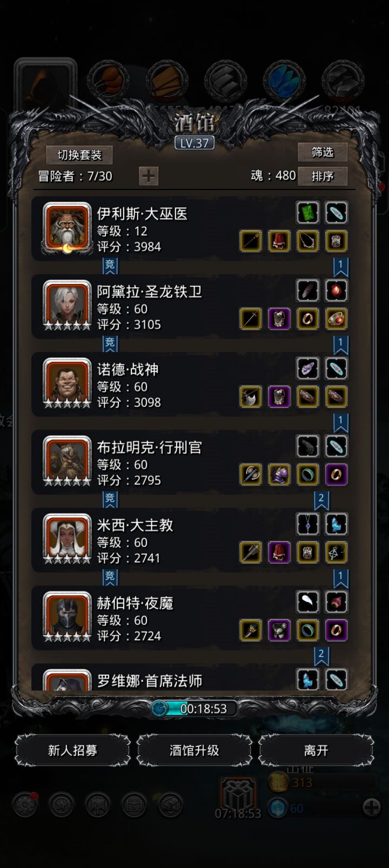Tap 诺德·战神's battle axe weapon icon

[x=251, y=397]
